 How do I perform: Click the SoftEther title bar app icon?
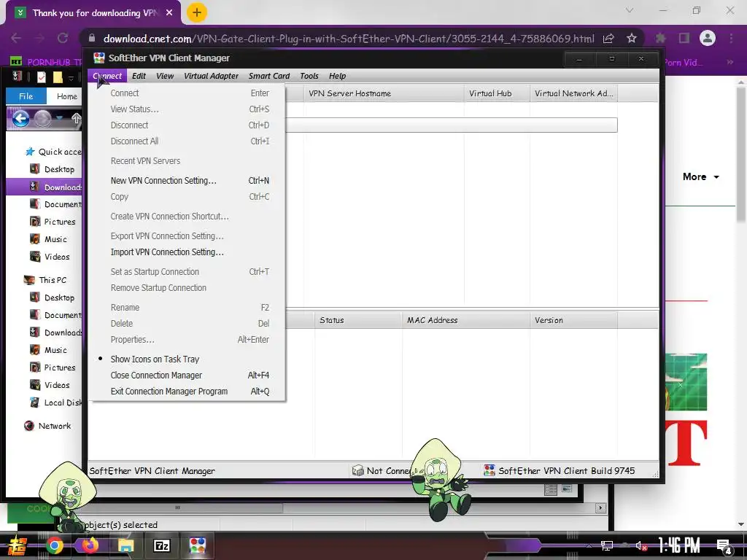tap(99, 58)
